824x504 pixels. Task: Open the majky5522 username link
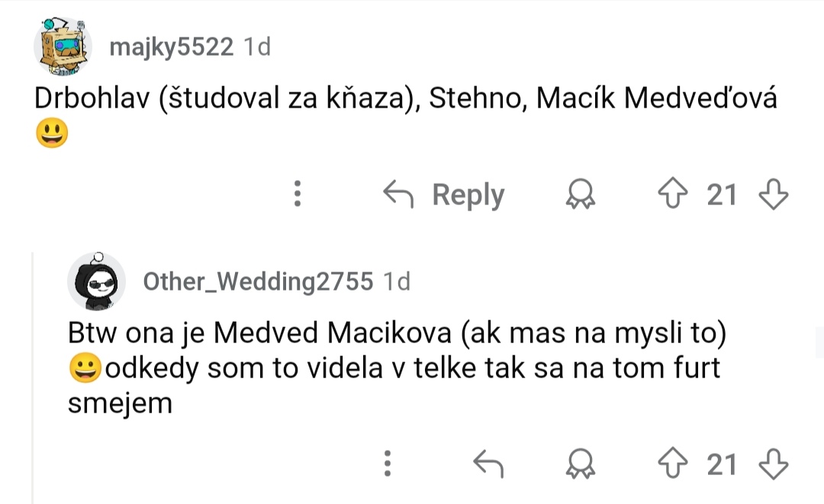(x=171, y=47)
